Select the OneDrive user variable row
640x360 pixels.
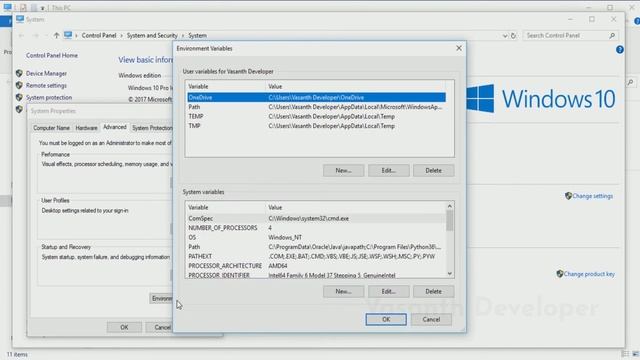316,98
